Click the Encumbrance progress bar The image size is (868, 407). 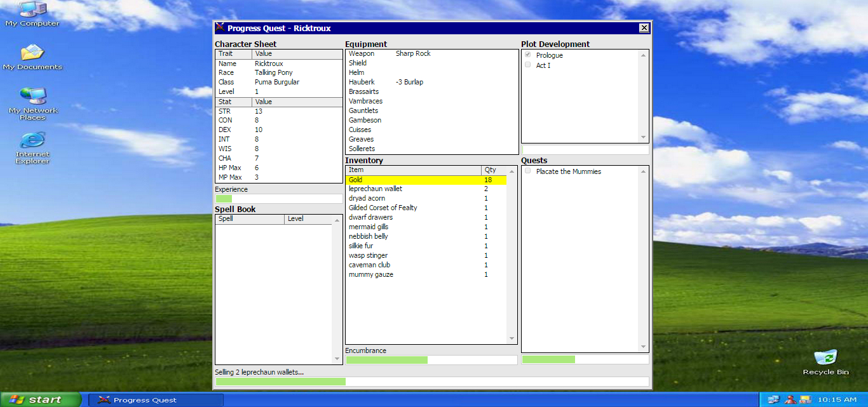[x=430, y=359]
